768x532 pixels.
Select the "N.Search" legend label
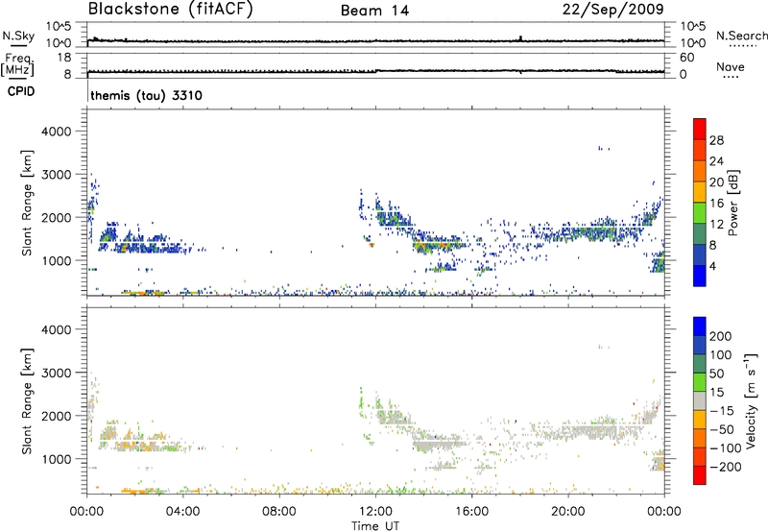pyautogui.click(x=741, y=36)
